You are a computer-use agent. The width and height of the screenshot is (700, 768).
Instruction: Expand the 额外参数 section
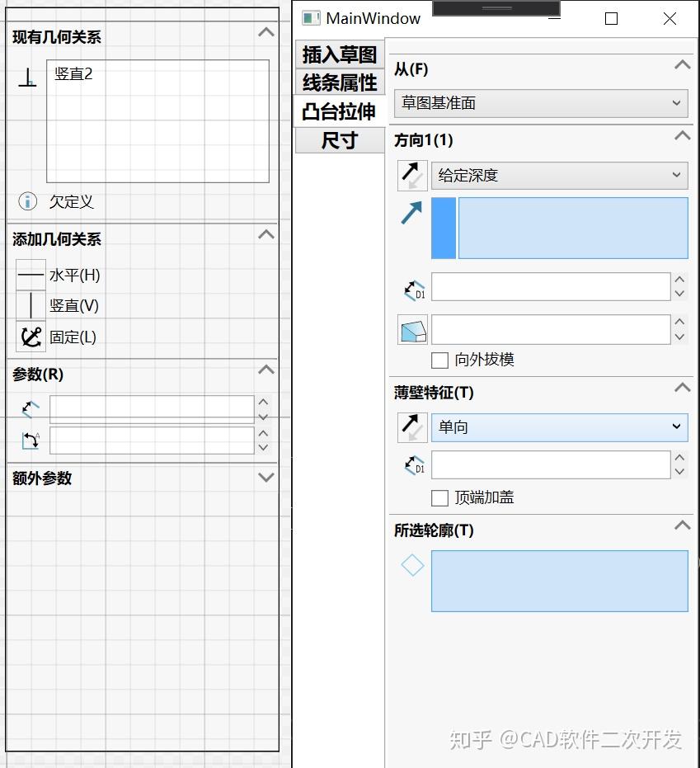click(x=265, y=477)
